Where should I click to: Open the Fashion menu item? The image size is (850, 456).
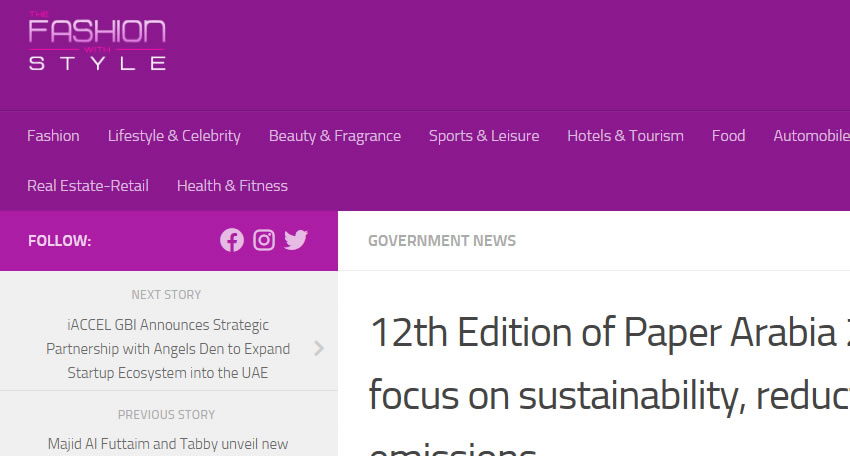[x=53, y=136]
